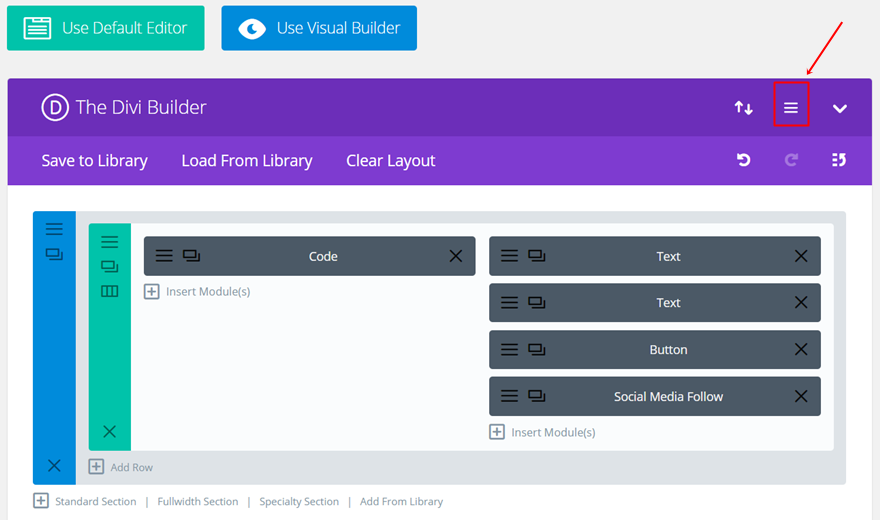Open green row settings icon
Viewport: 880px width, 520px height.
click(x=109, y=242)
